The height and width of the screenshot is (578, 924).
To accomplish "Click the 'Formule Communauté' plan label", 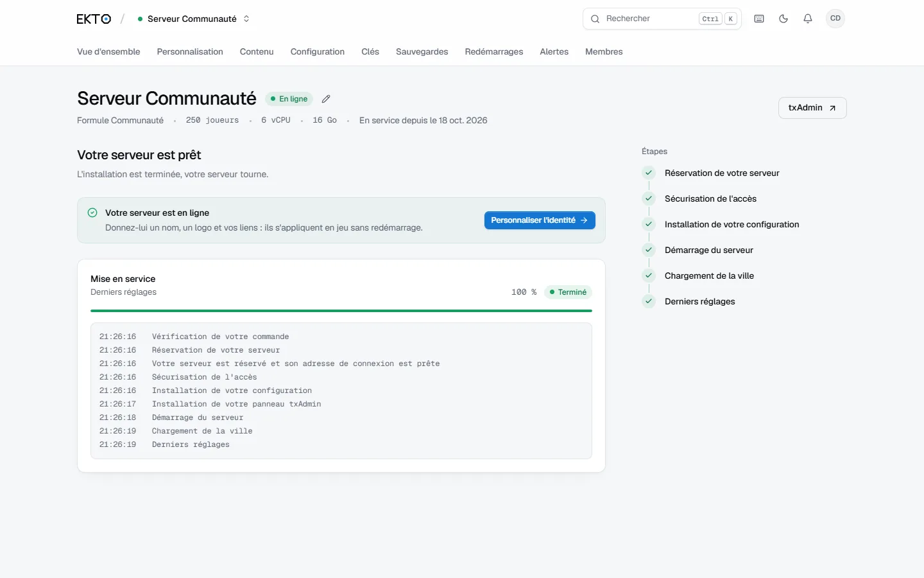I will point(121,120).
